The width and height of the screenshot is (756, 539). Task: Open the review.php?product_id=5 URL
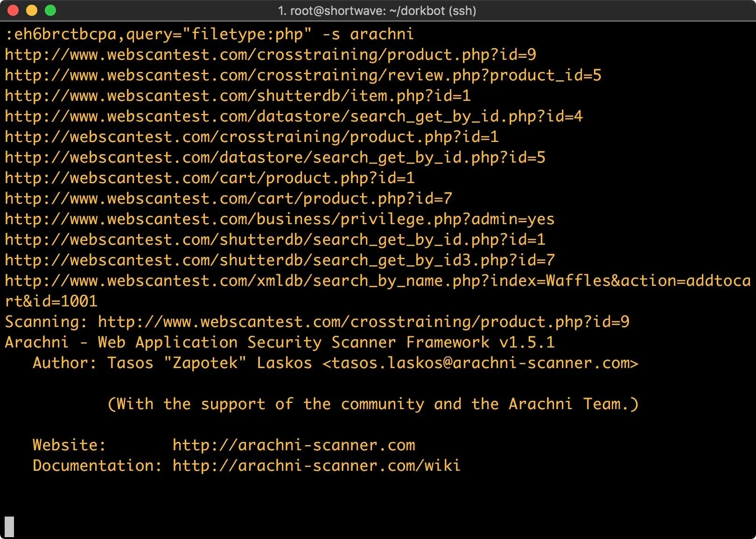click(303, 75)
